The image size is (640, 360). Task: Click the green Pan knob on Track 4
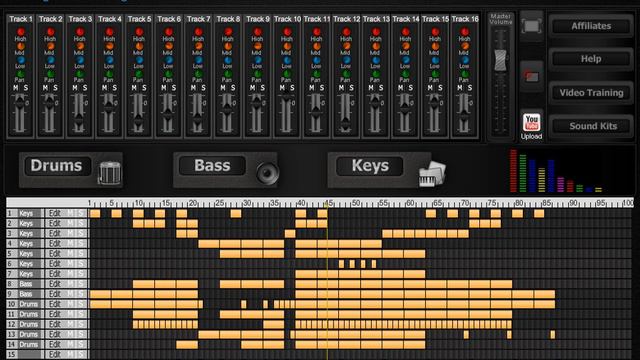point(109,74)
